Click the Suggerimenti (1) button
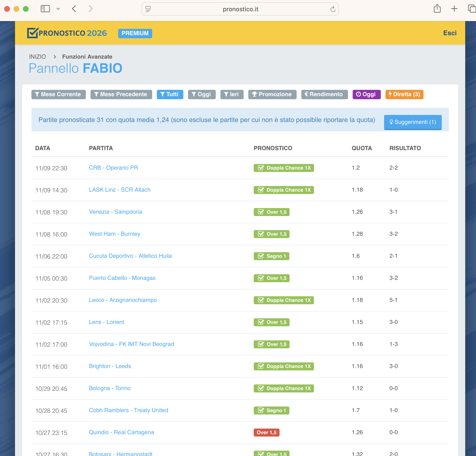The height and width of the screenshot is (456, 476). click(x=412, y=122)
